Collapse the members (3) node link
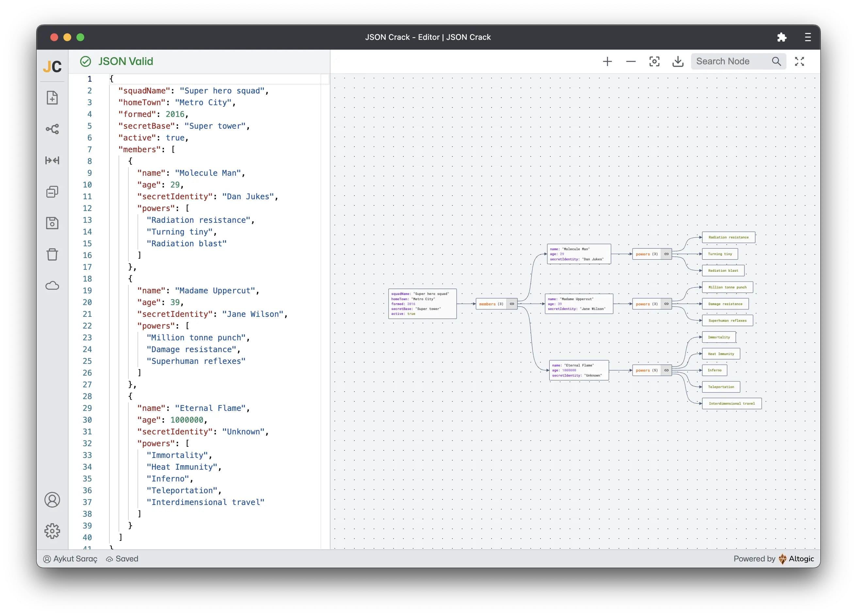857x616 pixels. pyautogui.click(x=512, y=304)
